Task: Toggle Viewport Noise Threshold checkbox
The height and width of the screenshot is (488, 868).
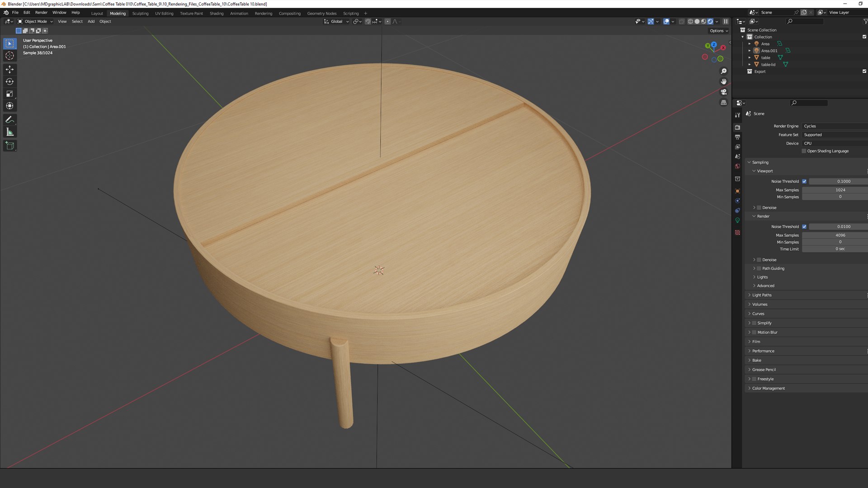Action: pyautogui.click(x=804, y=182)
